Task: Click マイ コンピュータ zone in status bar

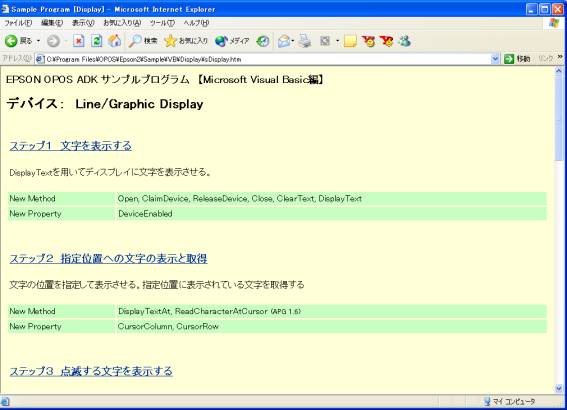Action: pos(510,402)
